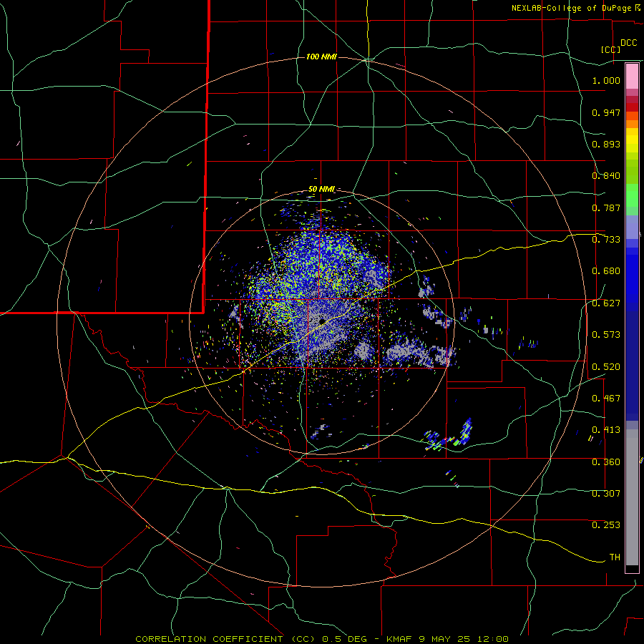Image resolution: width=644 pixels, height=644 pixels.
Task: Pick the orange swatch on the color bar
Action: 632,124
